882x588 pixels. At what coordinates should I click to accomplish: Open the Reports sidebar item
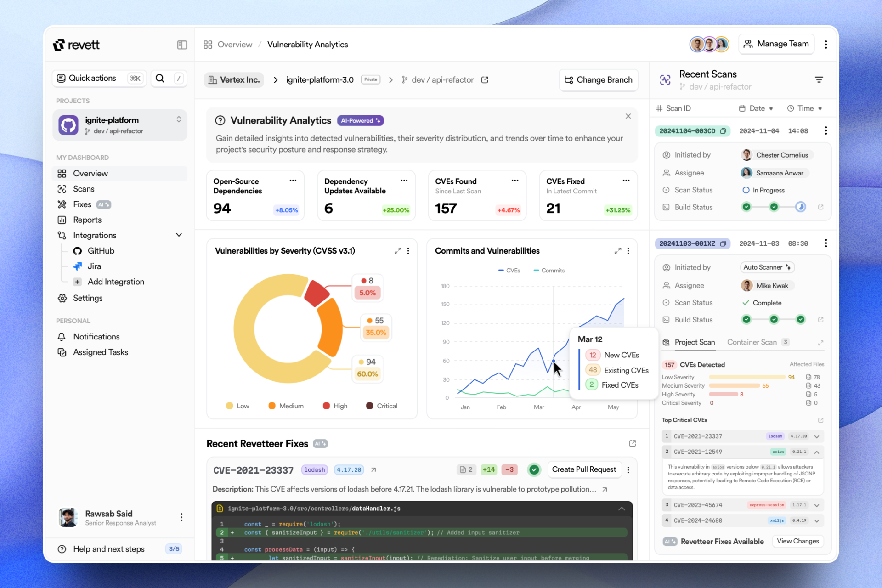click(87, 220)
